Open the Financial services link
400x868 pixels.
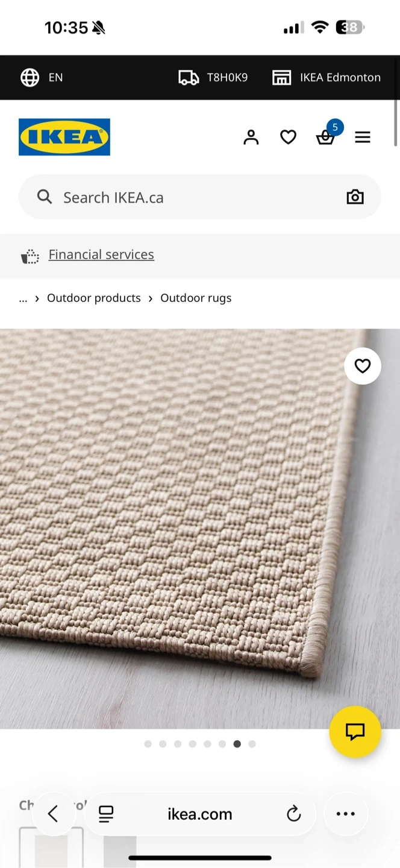coord(101,254)
